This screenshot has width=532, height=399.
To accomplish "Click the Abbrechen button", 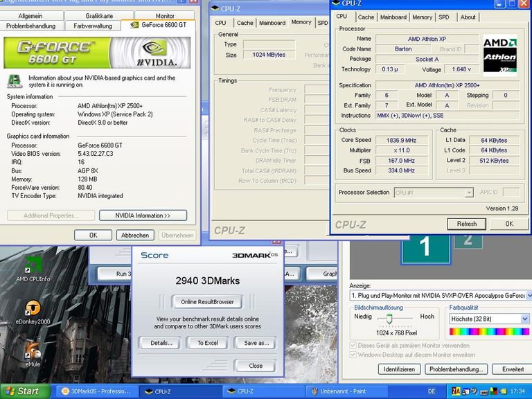I will pyautogui.click(x=135, y=235).
